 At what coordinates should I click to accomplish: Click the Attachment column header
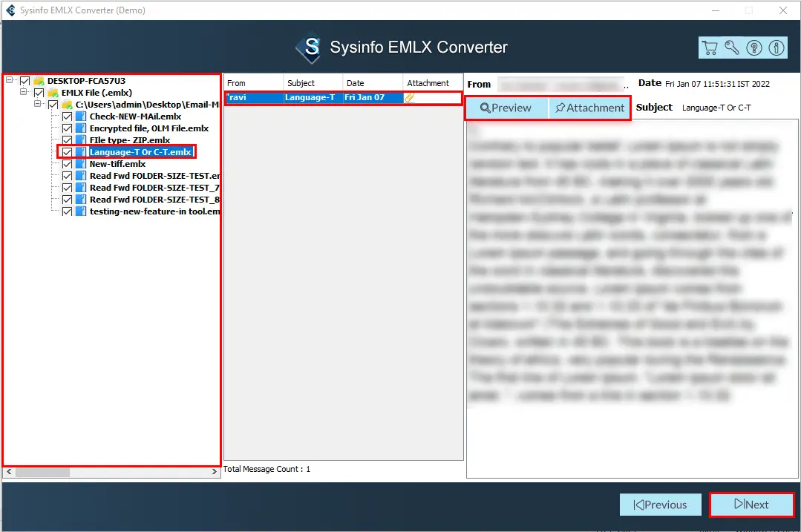pyautogui.click(x=433, y=82)
